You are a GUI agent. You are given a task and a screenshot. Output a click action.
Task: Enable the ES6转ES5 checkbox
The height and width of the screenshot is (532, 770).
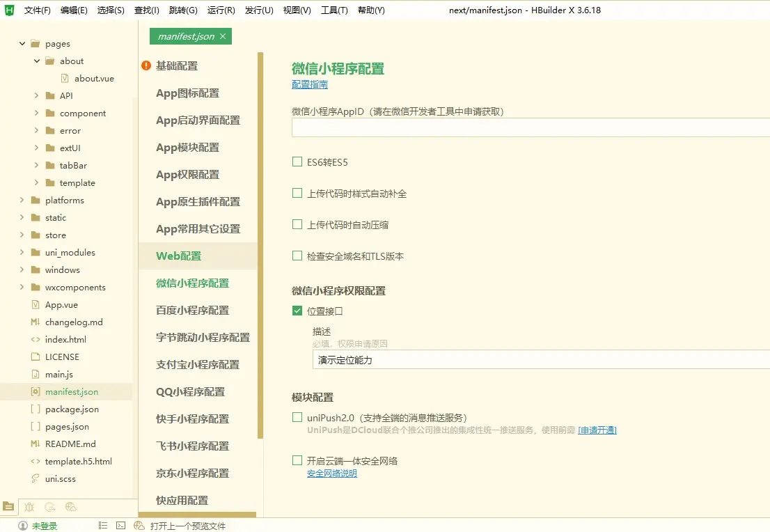pos(297,162)
